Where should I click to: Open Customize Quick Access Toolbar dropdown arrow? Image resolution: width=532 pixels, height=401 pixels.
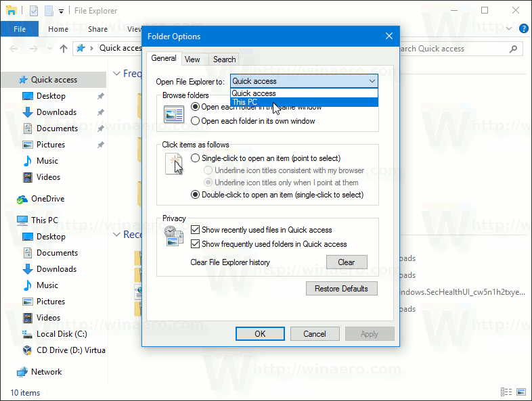coord(61,11)
